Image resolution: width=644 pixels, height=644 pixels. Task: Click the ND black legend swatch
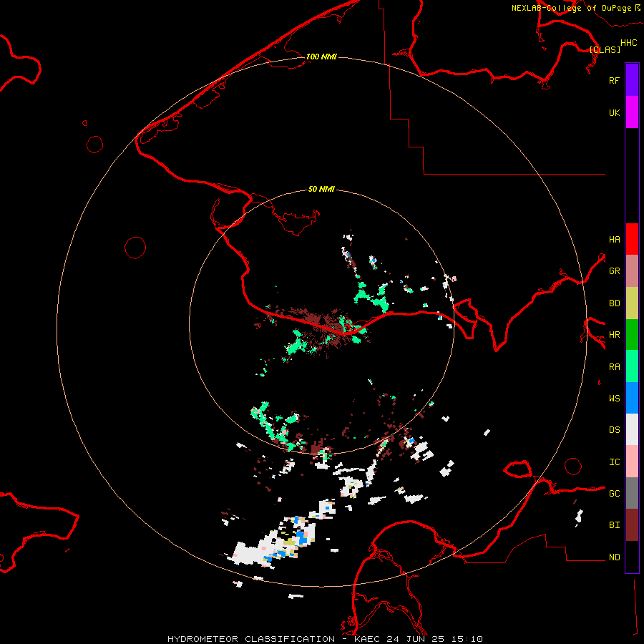(x=632, y=557)
